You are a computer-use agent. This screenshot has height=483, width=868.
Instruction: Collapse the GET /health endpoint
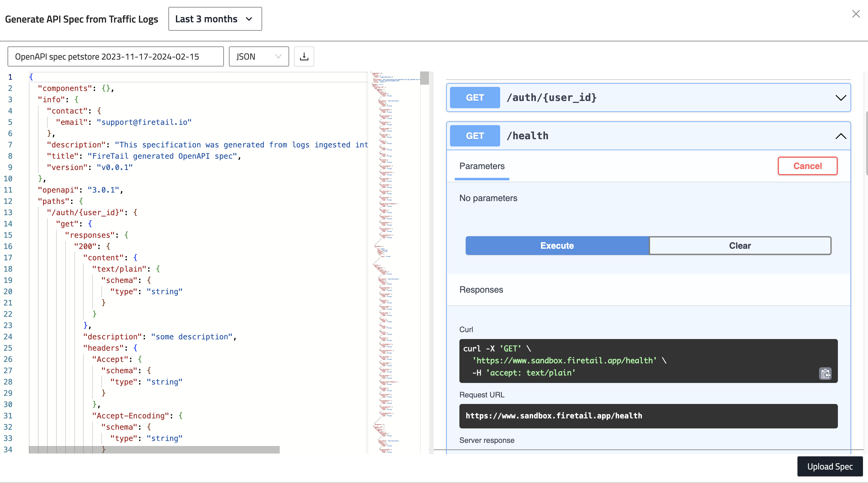tap(840, 136)
